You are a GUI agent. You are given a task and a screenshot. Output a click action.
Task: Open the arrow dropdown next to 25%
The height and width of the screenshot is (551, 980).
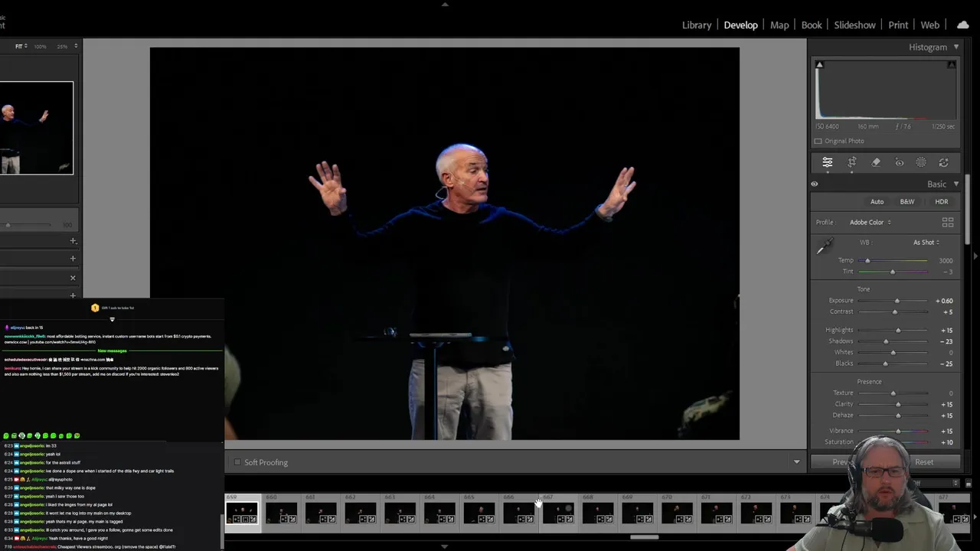click(x=75, y=47)
